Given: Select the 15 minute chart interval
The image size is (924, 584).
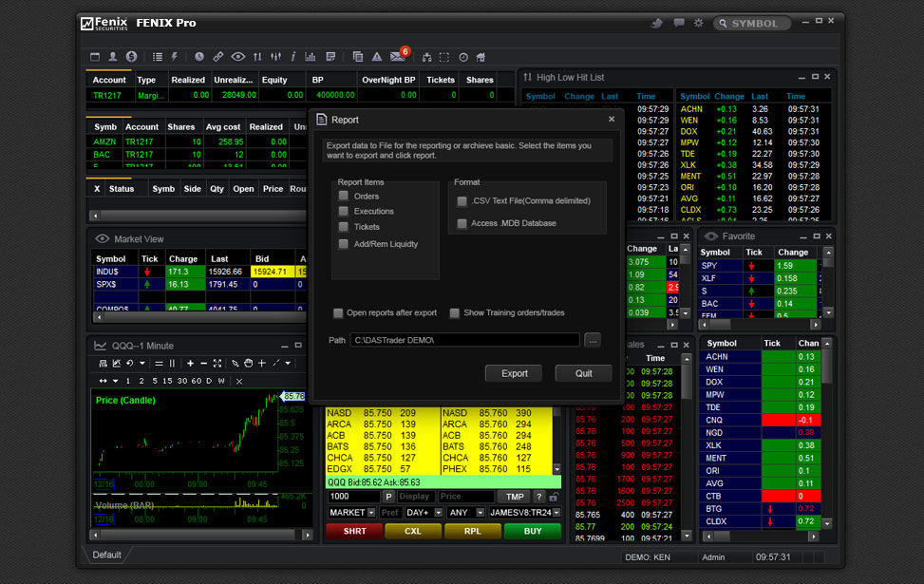Looking at the screenshot, I should point(167,381).
